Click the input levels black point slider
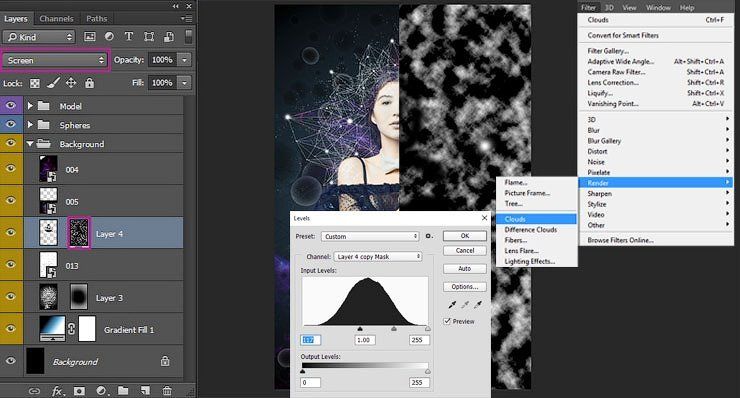Screen dimensions: 740x398 coord(360,329)
